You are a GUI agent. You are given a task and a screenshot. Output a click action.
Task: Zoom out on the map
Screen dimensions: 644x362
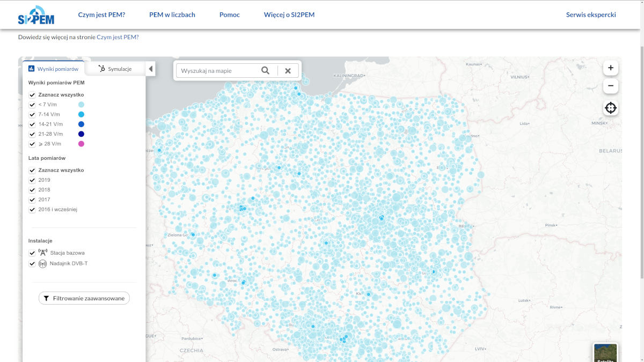(x=611, y=86)
